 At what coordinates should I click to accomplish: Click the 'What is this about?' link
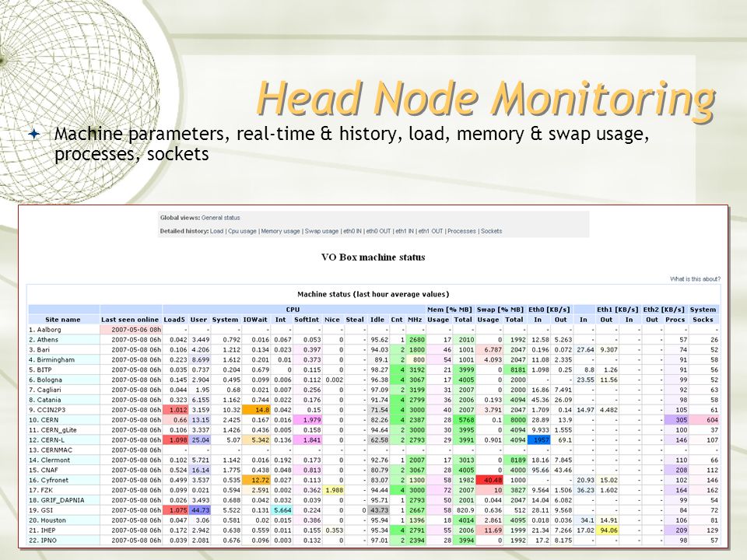click(695, 279)
